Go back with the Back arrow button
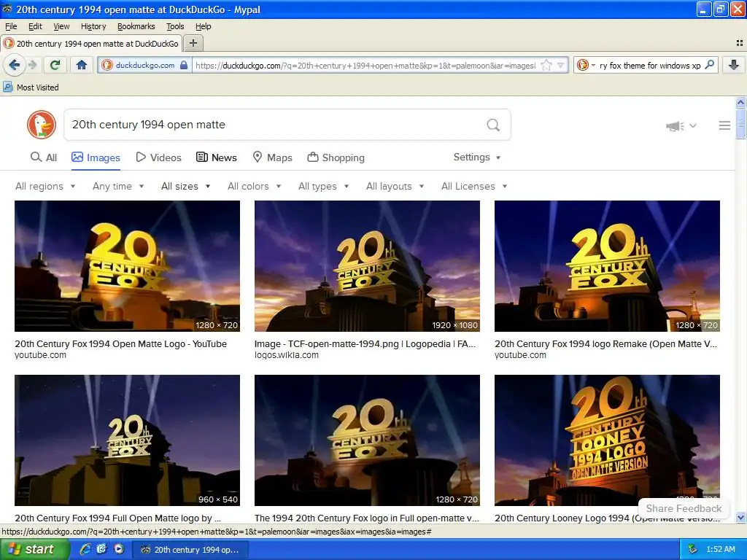The image size is (747, 560). click(15, 65)
